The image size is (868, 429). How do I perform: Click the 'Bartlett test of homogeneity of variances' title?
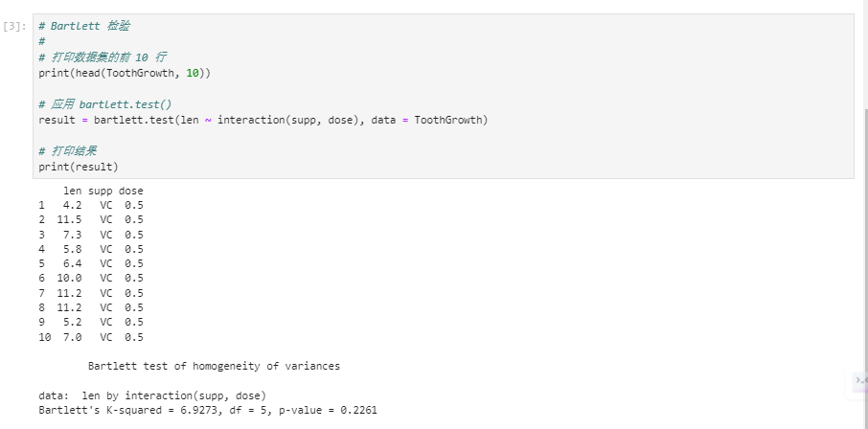click(214, 366)
